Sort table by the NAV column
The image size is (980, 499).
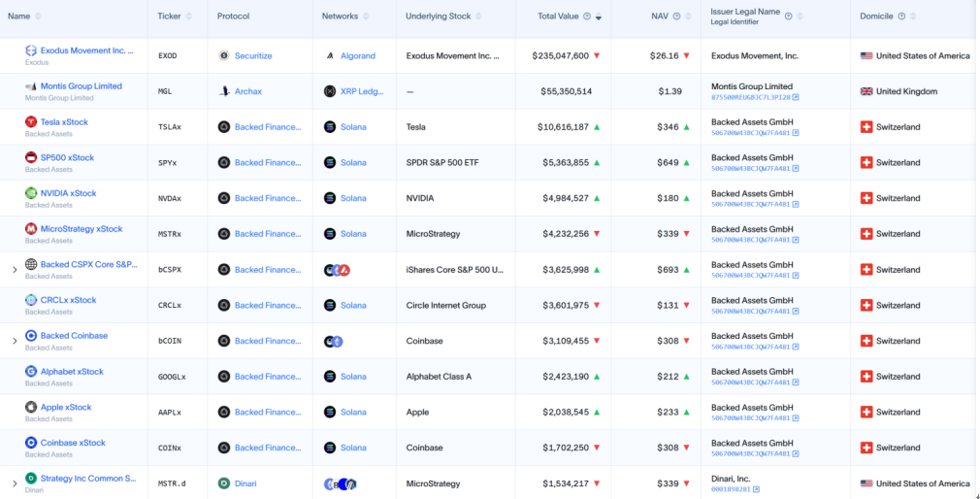coord(687,17)
